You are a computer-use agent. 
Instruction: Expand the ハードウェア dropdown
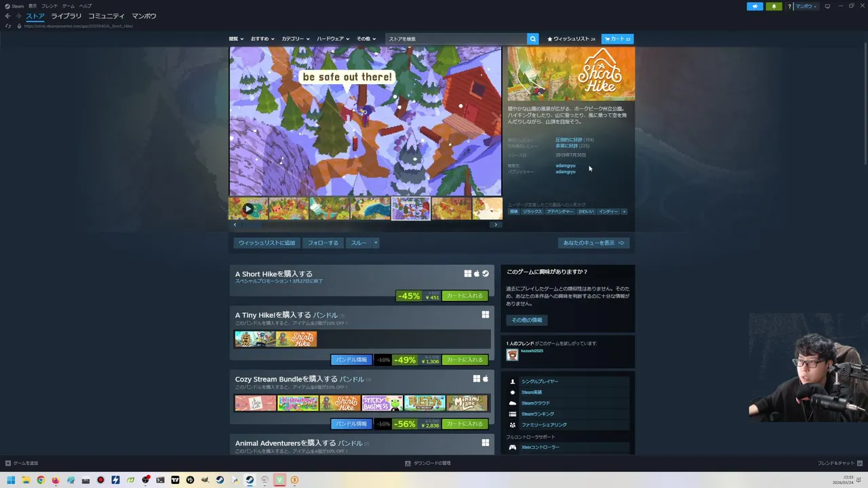pyautogui.click(x=332, y=39)
